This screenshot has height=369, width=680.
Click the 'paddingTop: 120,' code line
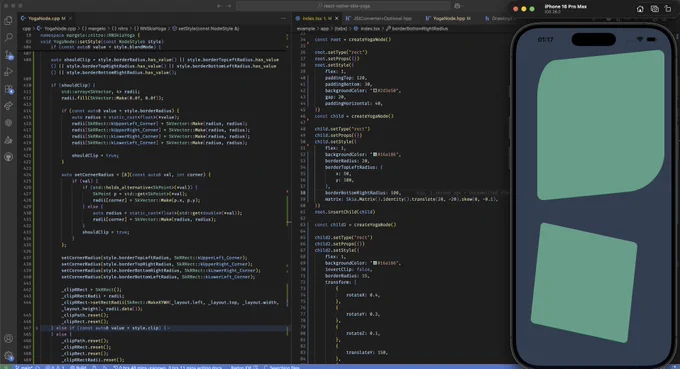tap(346, 78)
